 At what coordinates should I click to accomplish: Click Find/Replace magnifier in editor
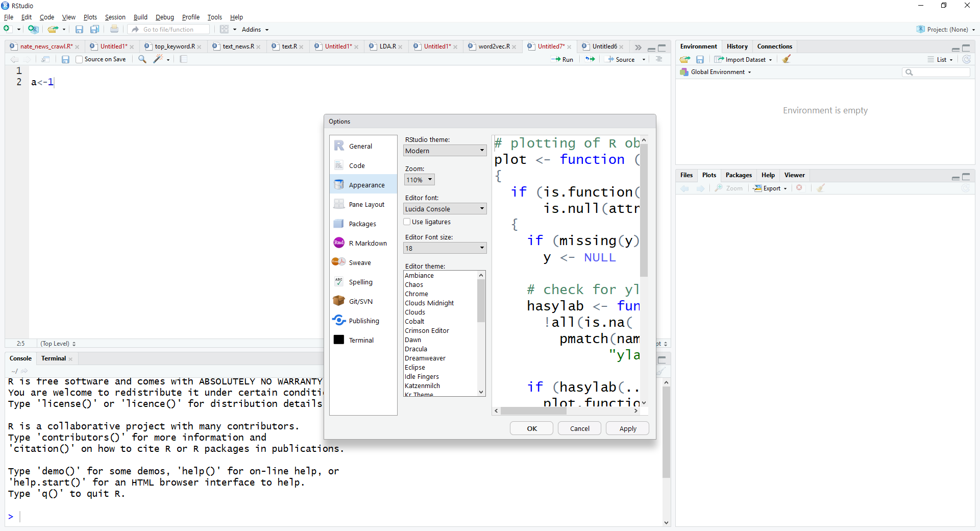(x=142, y=59)
